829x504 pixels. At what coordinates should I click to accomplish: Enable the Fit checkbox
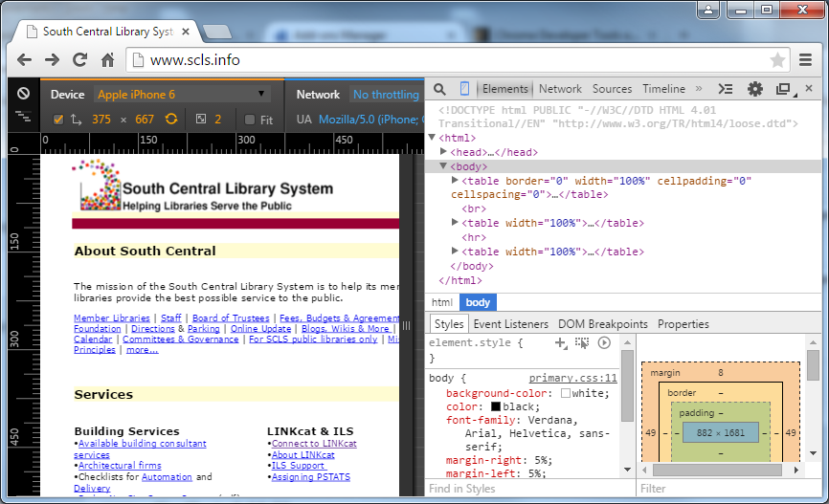[250, 120]
